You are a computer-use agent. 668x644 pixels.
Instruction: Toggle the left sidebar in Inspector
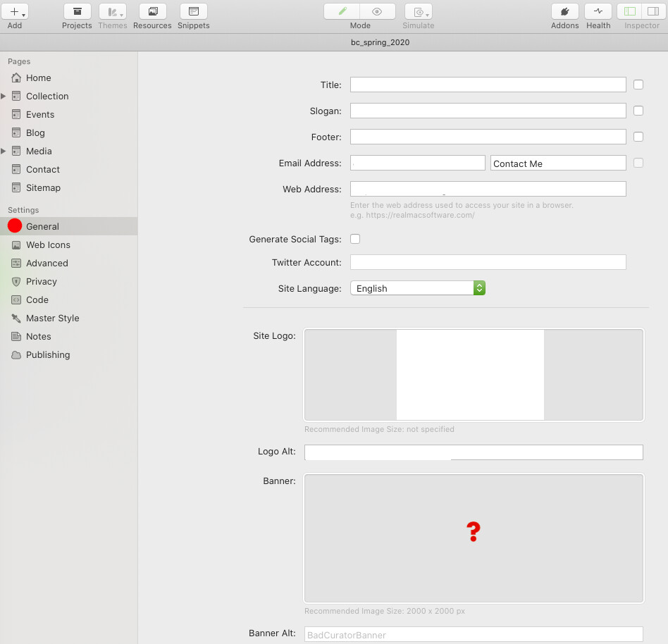[630, 11]
